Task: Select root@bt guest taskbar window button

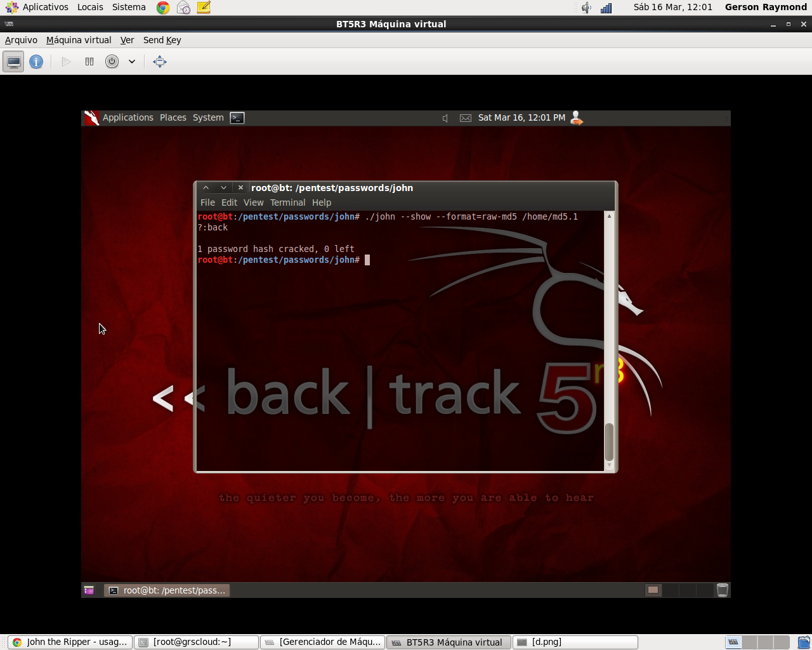Action: tap(167, 590)
